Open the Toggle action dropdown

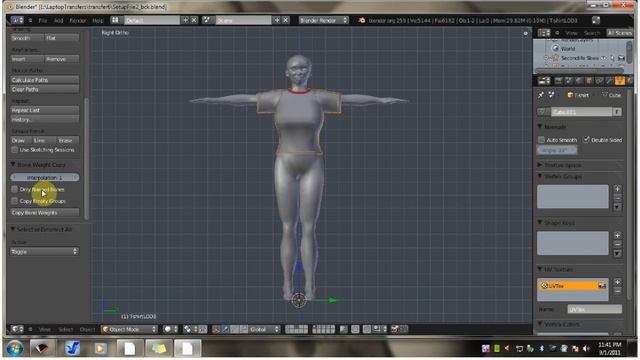[x=44, y=251]
